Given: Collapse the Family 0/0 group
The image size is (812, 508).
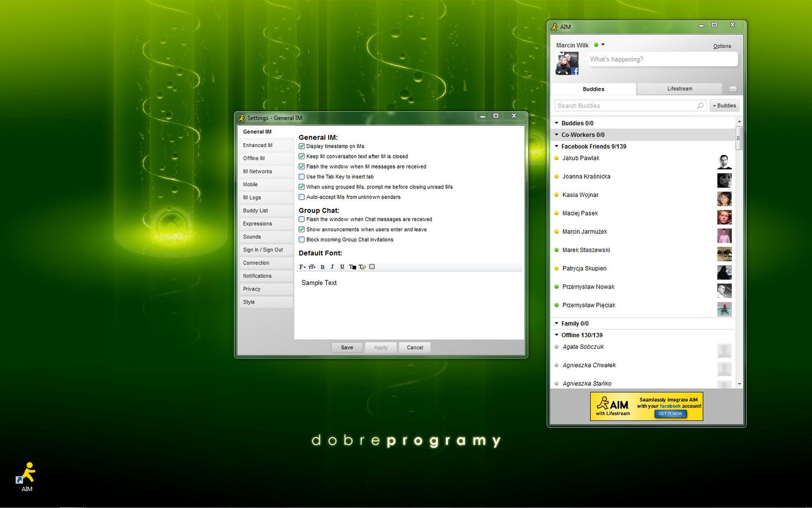Looking at the screenshot, I should click(x=556, y=323).
